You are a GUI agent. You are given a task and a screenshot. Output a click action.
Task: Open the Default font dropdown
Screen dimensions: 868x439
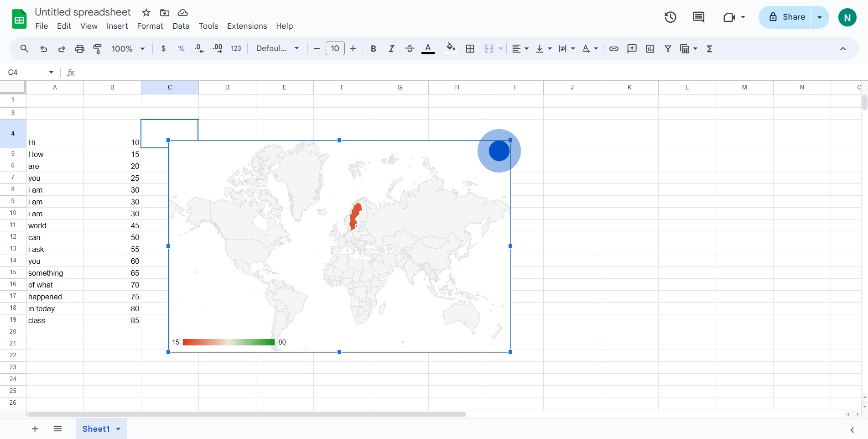click(x=278, y=48)
